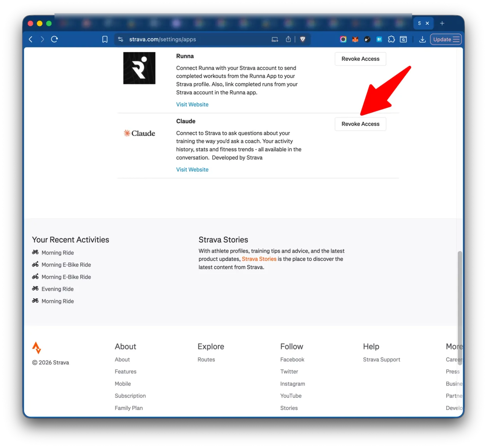Open the Family Plan footer link
The image size is (487, 448).
pyautogui.click(x=129, y=408)
